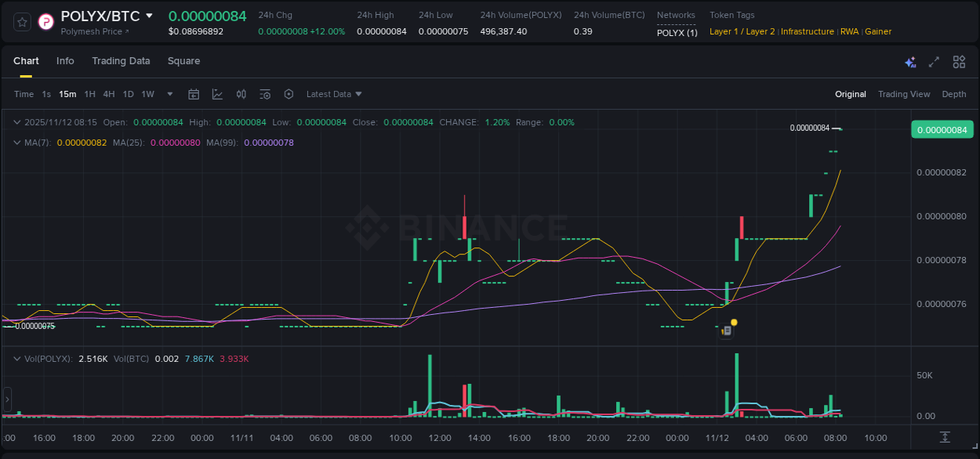
Task: Collapse the MA indicators row chevron
Action: pyautogui.click(x=16, y=143)
